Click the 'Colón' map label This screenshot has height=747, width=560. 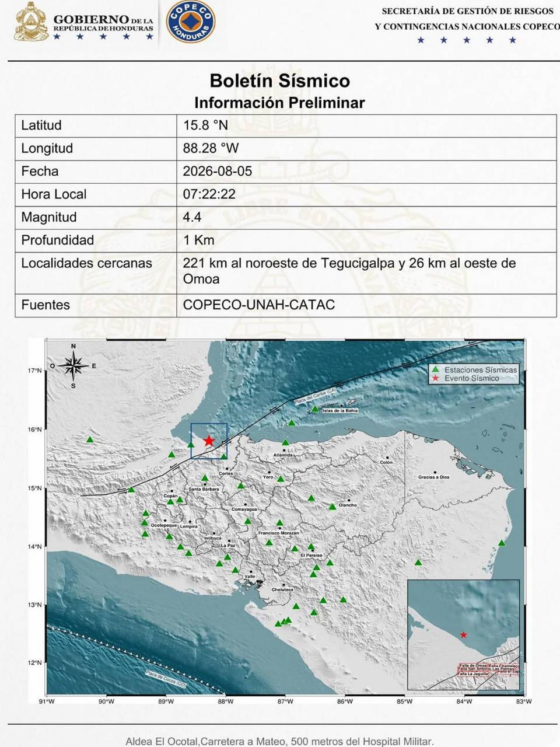pyautogui.click(x=386, y=462)
